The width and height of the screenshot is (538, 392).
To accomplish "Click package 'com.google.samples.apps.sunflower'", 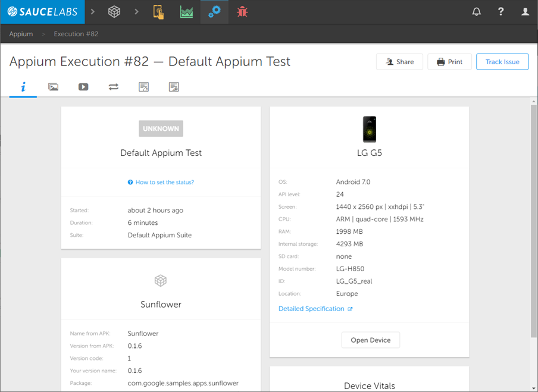I will pos(183,383).
